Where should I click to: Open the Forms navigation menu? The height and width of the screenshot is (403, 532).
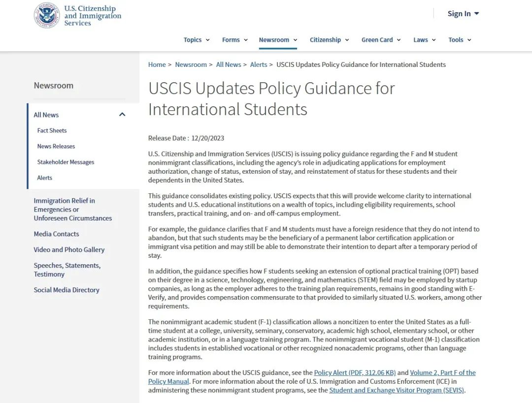234,40
